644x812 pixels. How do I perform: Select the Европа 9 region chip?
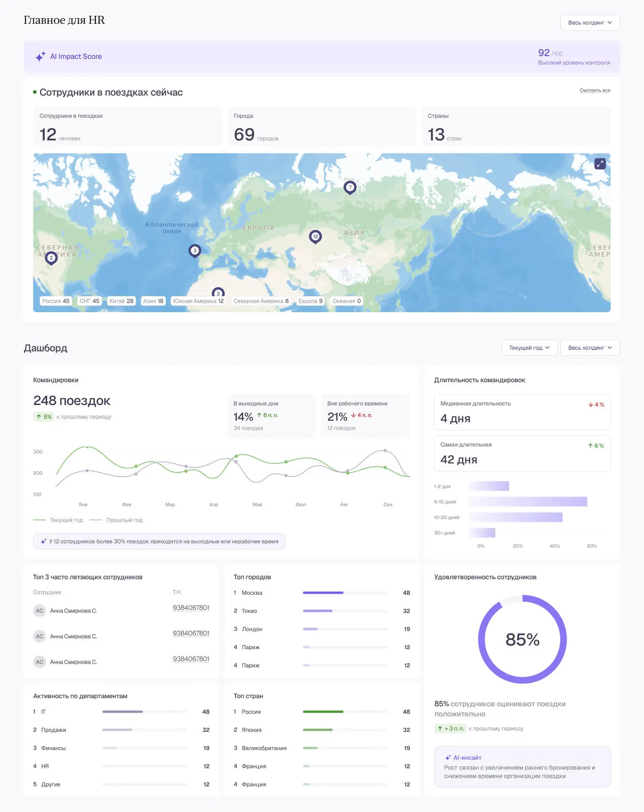(311, 301)
